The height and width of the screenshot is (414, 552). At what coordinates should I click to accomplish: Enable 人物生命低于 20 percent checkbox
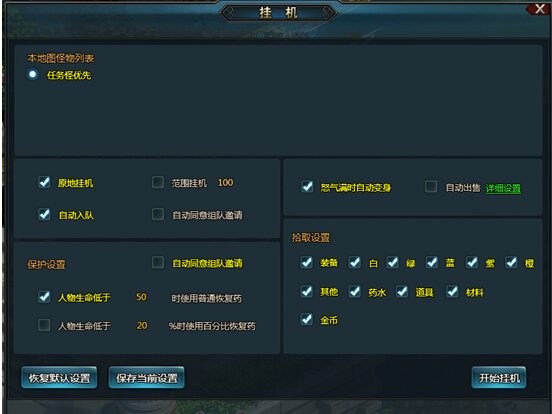(44, 325)
